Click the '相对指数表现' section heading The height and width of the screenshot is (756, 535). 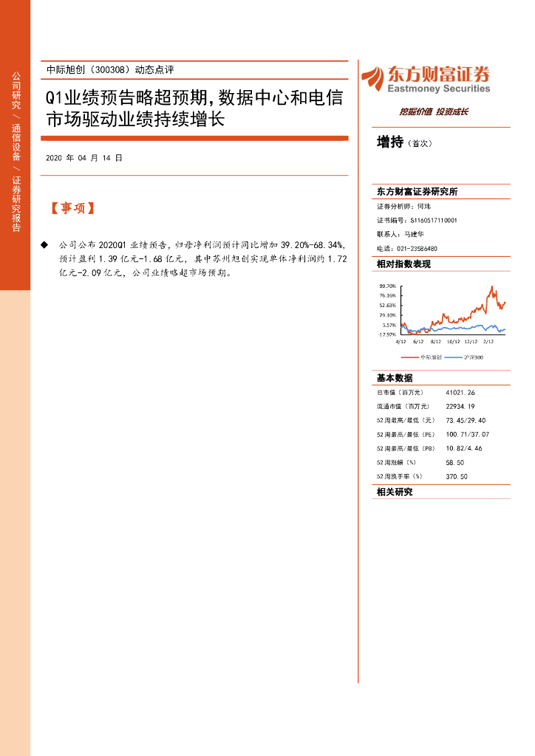coord(403,264)
